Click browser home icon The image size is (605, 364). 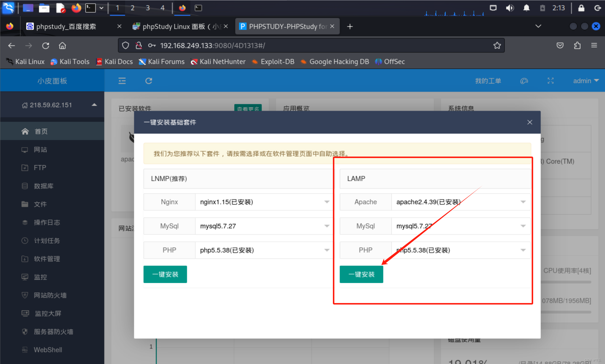click(x=62, y=45)
